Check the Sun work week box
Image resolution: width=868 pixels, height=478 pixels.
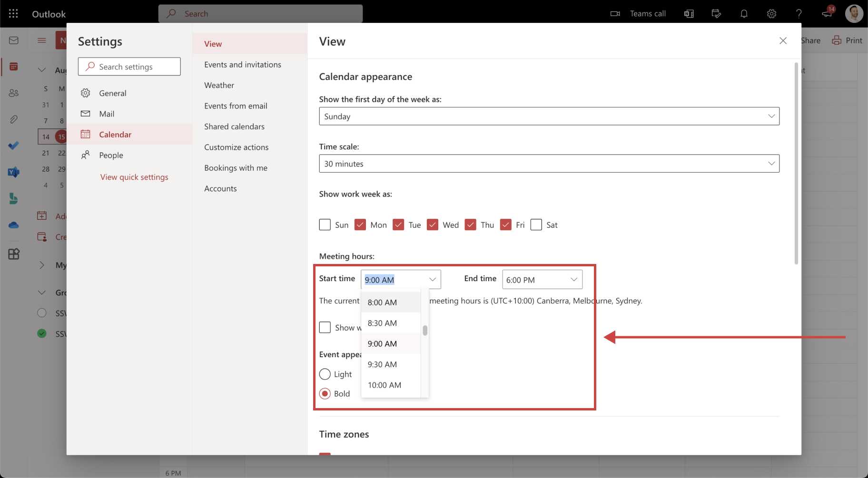pos(325,224)
